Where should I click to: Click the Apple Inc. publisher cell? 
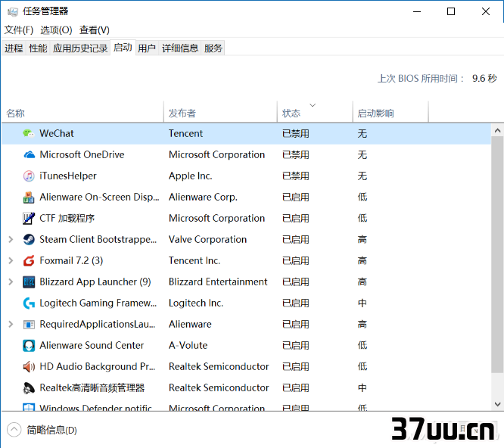190,176
